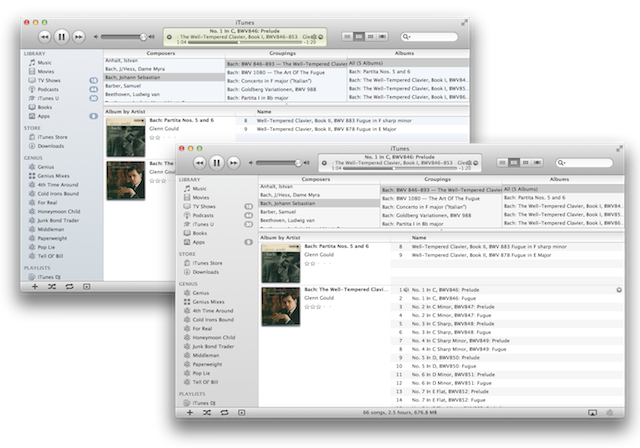Open Books in front window sidebar

click(199, 233)
